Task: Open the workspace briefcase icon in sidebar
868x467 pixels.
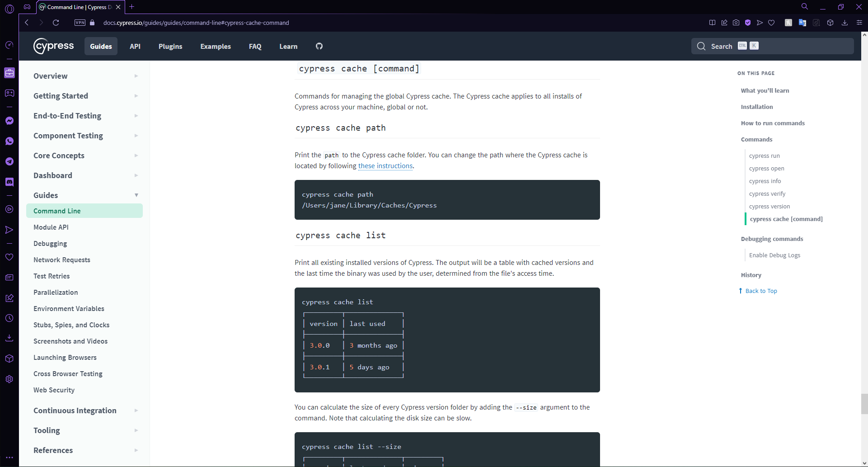Action: 9,73
